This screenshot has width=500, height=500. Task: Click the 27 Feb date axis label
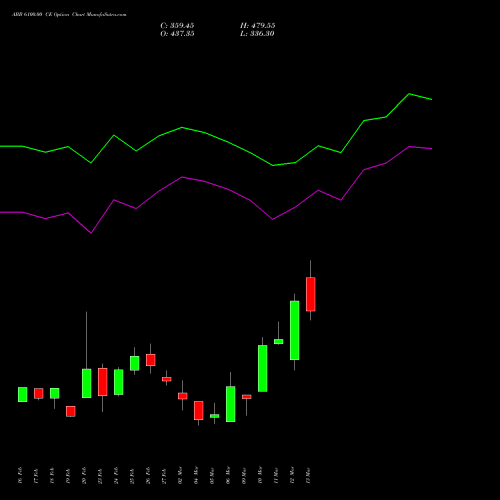pos(164,475)
